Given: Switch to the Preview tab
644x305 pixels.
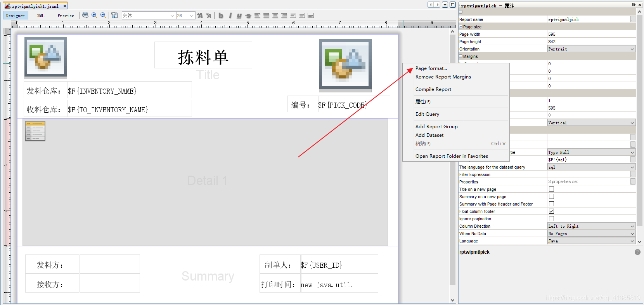Looking at the screenshot, I should point(66,16).
